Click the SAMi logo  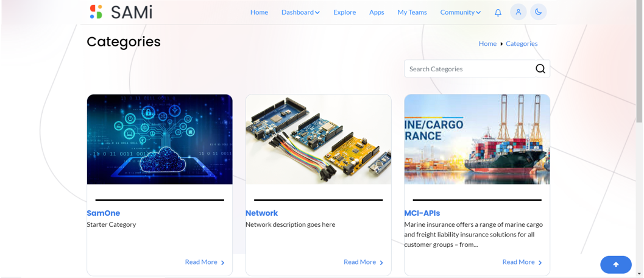tap(121, 12)
